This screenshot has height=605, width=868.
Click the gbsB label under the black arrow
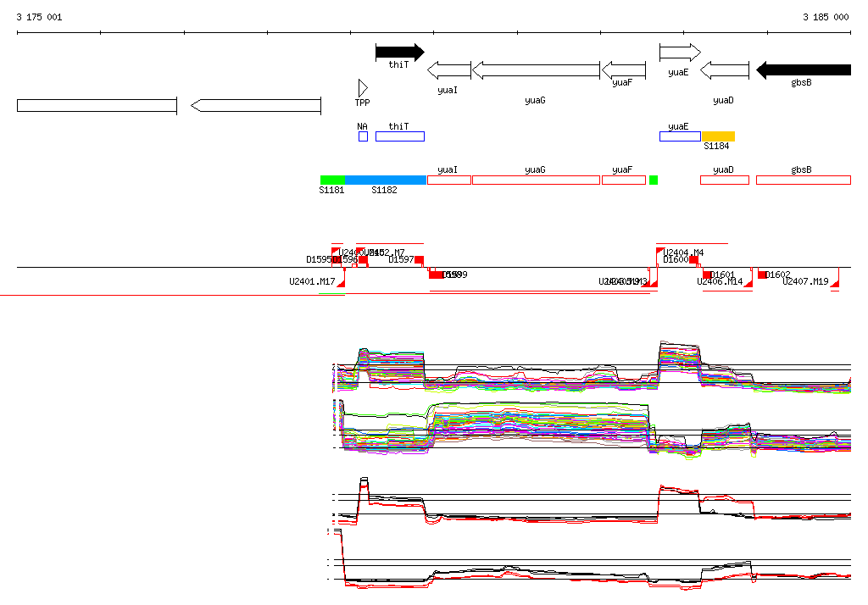[x=802, y=82]
